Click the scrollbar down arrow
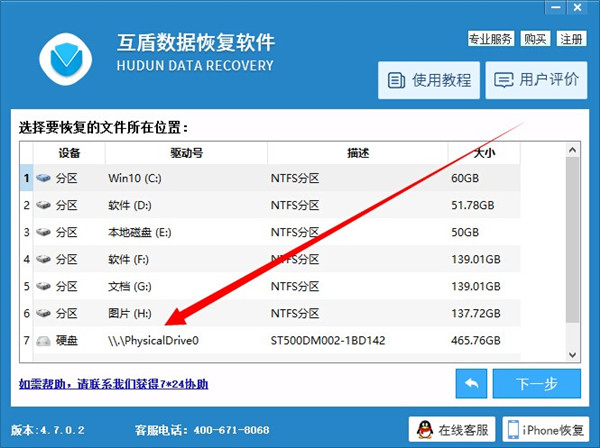This screenshot has width=600, height=448. (572, 355)
